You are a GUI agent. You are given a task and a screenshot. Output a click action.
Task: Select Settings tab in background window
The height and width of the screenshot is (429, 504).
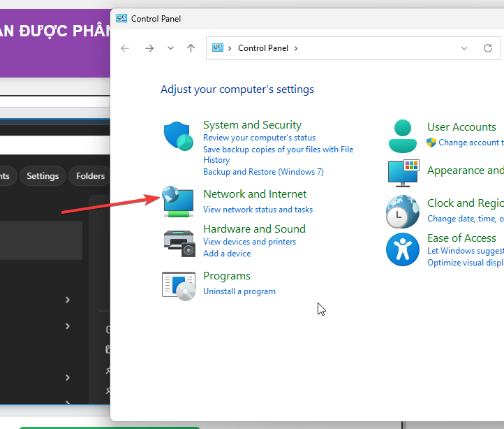[x=43, y=176]
